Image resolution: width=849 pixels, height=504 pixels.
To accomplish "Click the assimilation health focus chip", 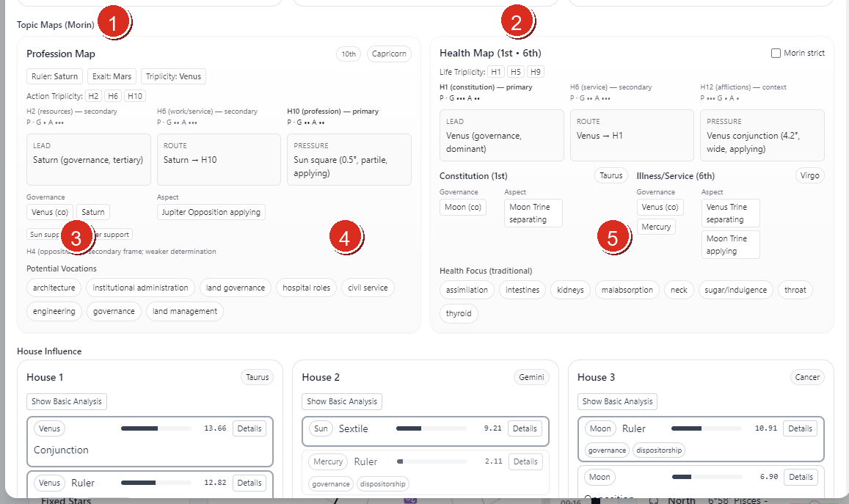I will coord(467,290).
